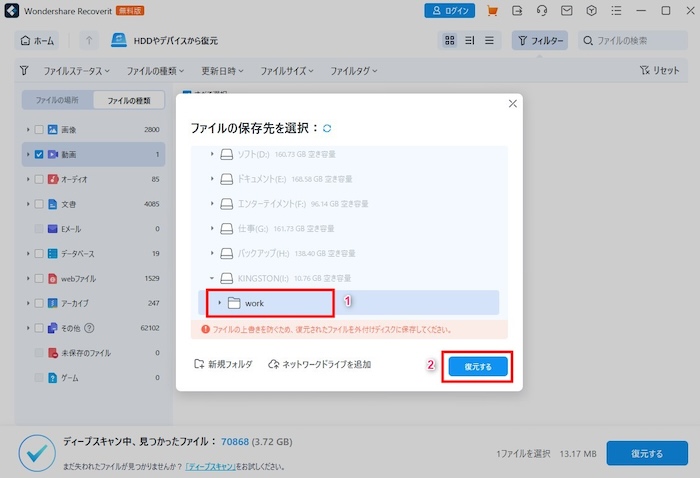Tick the 画像 category checkbox

tap(39, 130)
